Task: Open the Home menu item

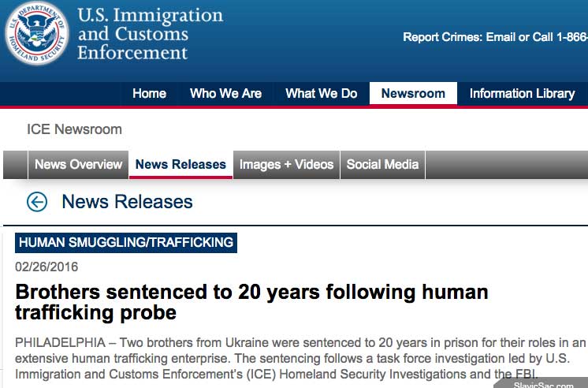Action: (x=149, y=93)
